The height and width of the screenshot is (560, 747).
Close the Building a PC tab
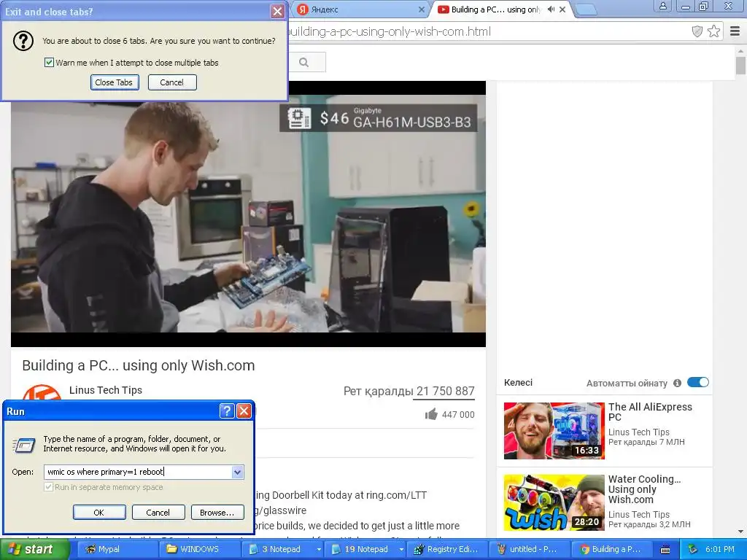coord(562,9)
